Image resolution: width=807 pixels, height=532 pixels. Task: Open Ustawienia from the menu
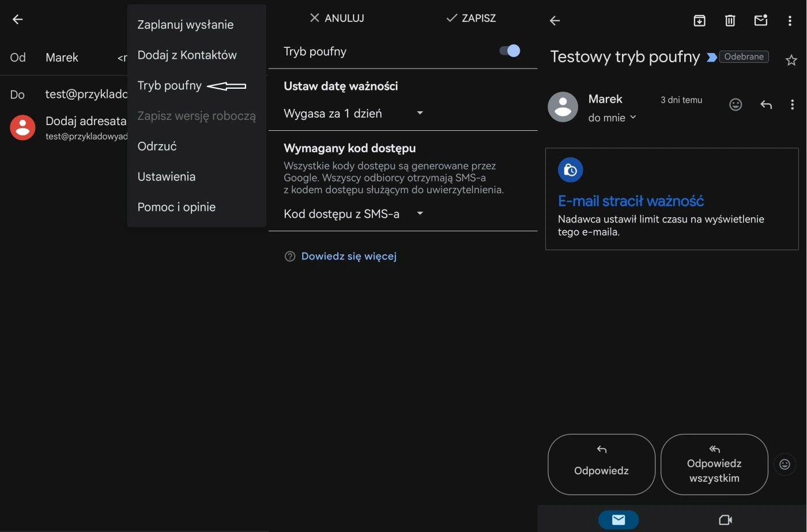pyautogui.click(x=166, y=176)
